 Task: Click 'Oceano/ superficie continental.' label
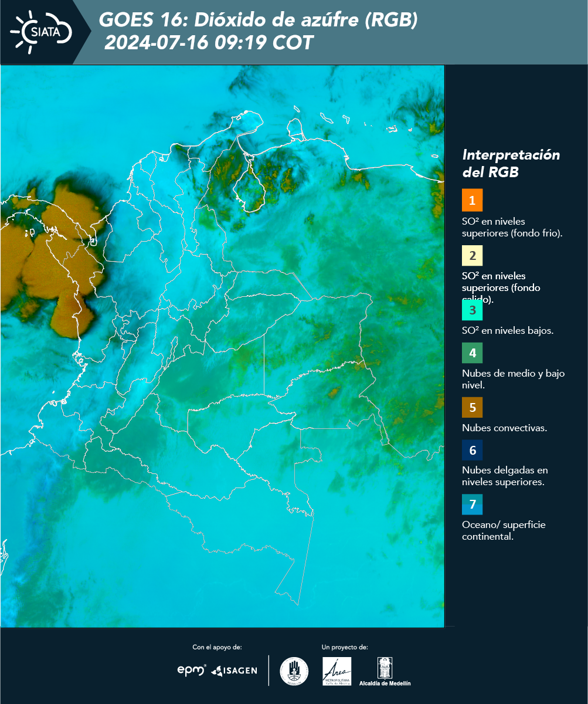(504, 530)
